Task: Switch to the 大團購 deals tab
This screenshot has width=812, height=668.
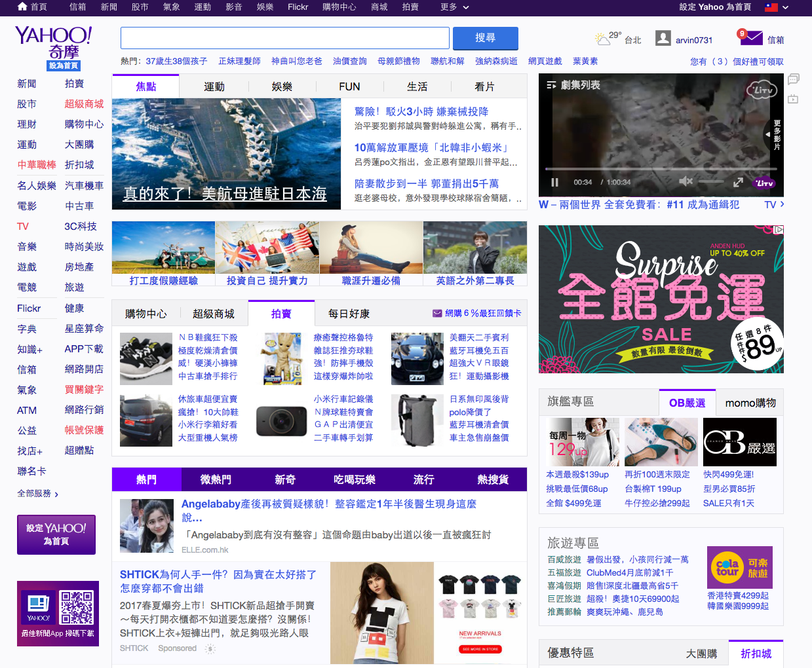Action: click(x=701, y=654)
